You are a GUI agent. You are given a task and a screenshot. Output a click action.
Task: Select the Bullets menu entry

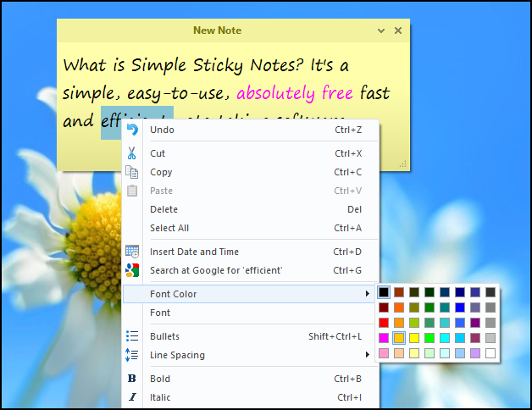(x=251, y=336)
